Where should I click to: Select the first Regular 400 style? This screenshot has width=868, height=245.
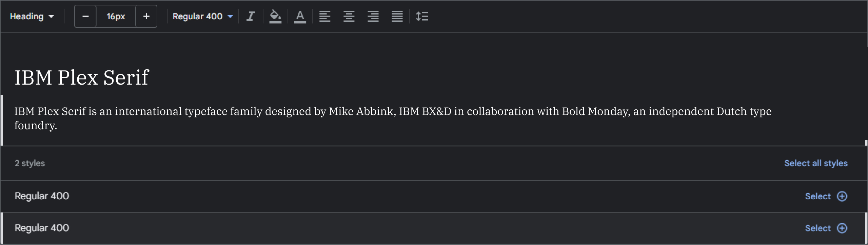[x=818, y=196]
